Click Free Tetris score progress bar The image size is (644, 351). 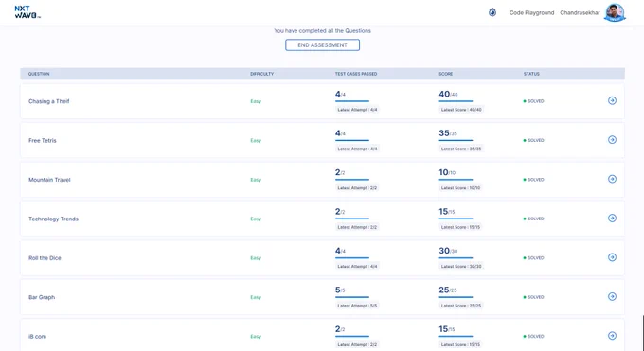(x=456, y=140)
